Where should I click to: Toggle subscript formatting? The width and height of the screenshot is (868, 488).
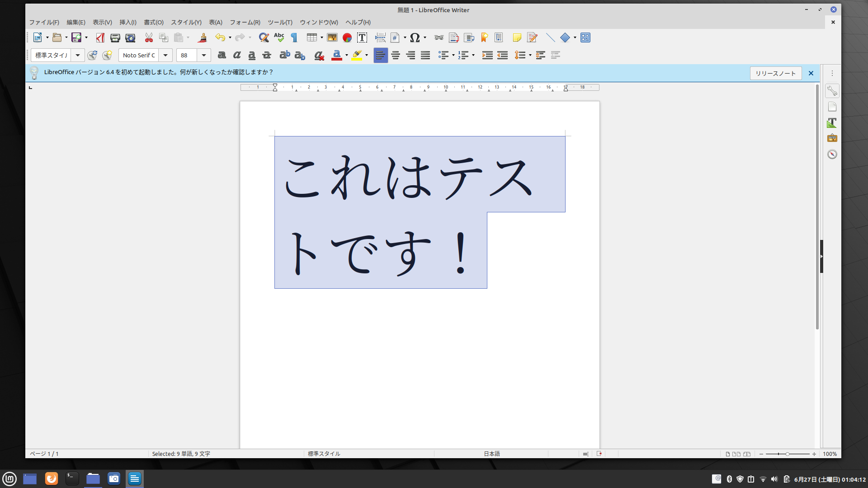coord(300,55)
